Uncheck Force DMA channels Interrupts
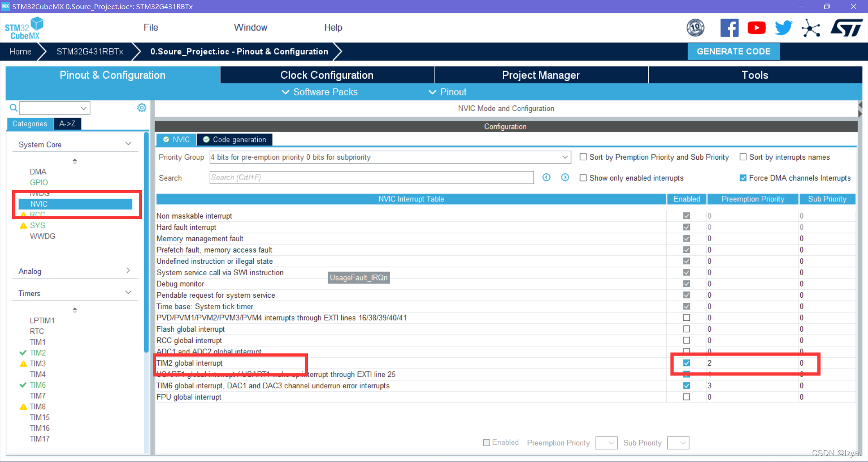This screenshot has width=868, height=462. point(743,178)
